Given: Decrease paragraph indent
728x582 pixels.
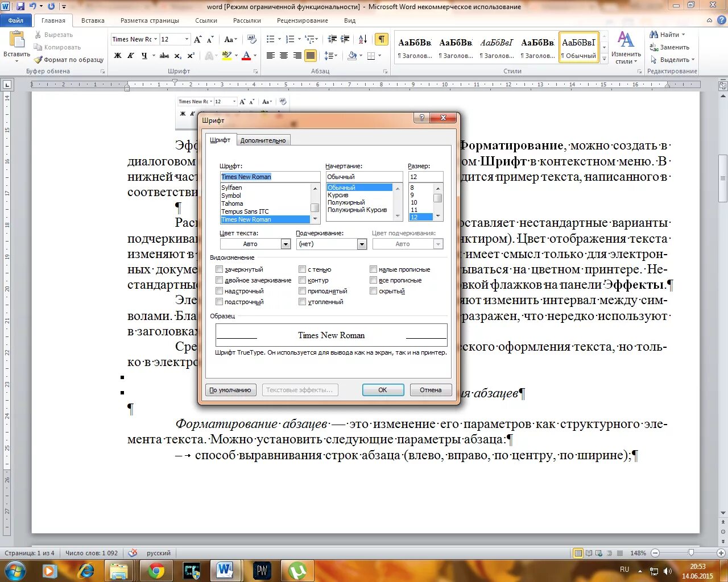Looking at the screenshot, I should [332, 39].
